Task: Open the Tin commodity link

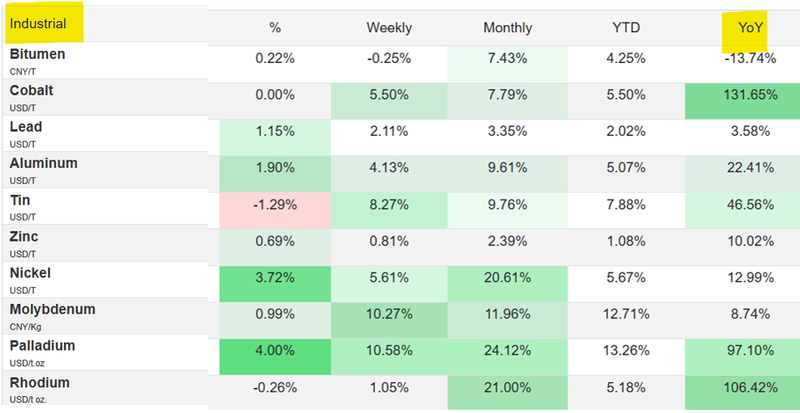Action: (20, 199)
